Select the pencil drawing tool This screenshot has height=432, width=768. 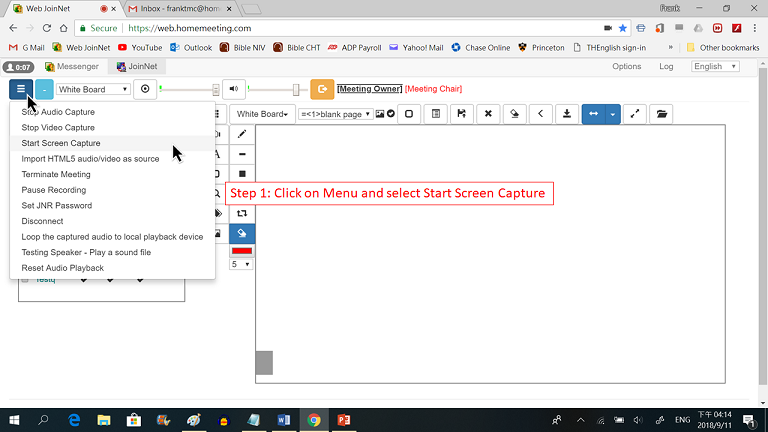click(x=242, y=134)
